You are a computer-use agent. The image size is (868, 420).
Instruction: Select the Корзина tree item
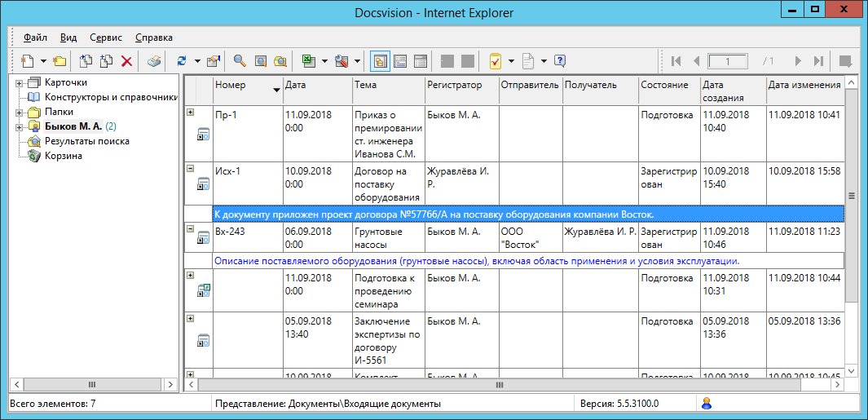(x=64, y=156)
